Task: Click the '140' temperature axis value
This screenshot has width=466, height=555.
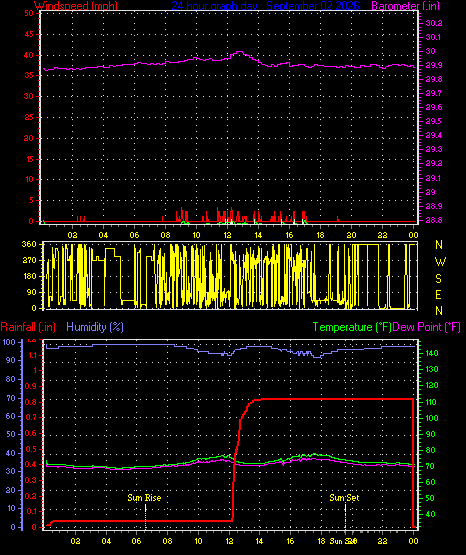Action: tap(432, 353)
